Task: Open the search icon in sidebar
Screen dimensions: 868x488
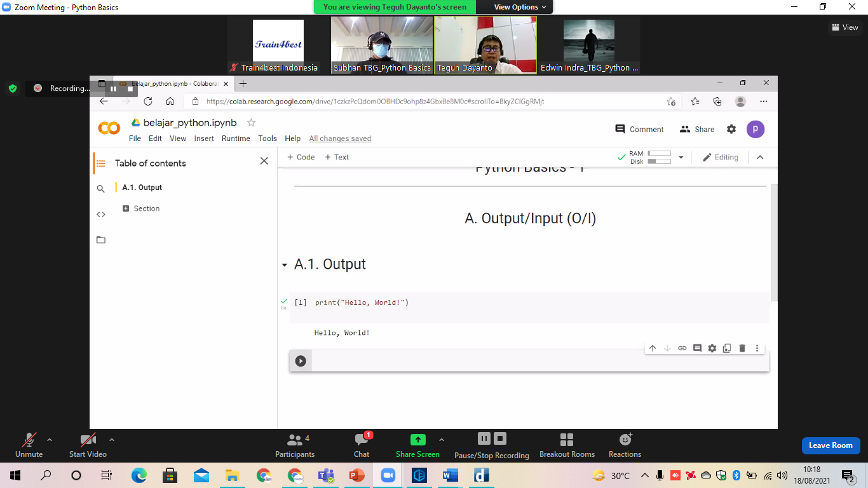Action: click(x=100, y=189)
